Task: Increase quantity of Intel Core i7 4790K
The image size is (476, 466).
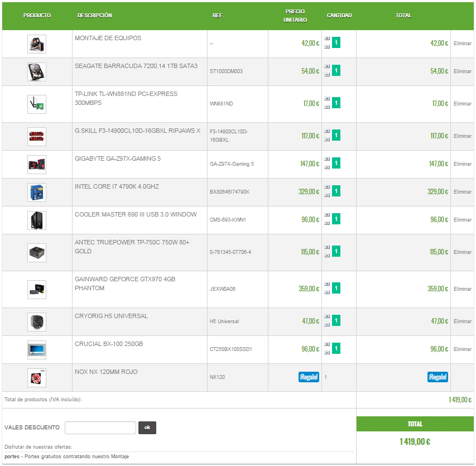Action: [327, 187]
